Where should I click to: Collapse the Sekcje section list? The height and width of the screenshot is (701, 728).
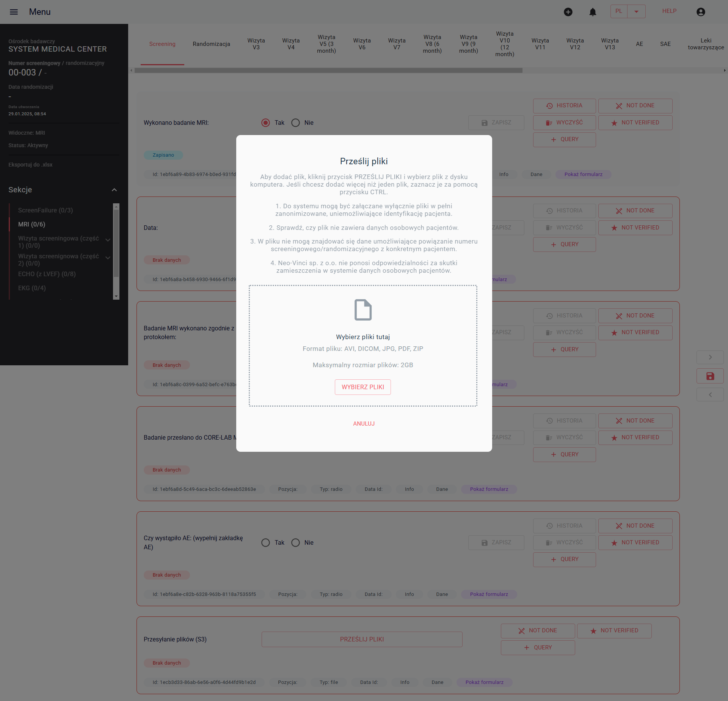click(x=114, y=190)
